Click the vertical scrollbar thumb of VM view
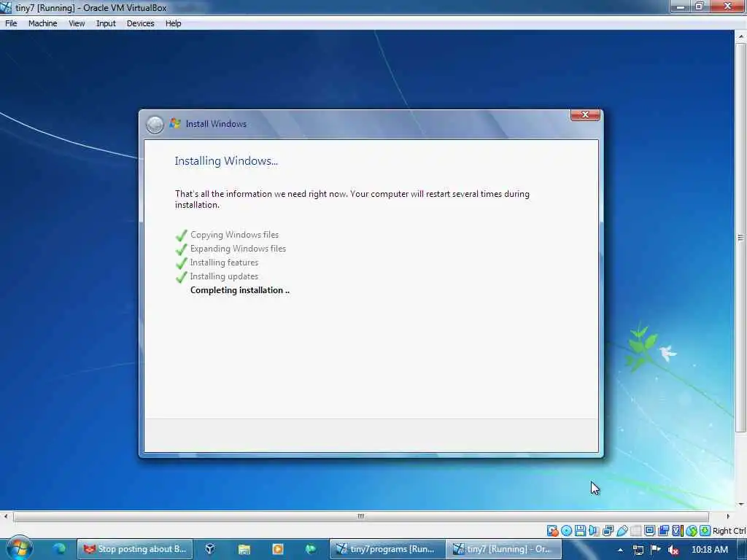The width and height of the screenshot is (747, 560). [x=740, y=237]
